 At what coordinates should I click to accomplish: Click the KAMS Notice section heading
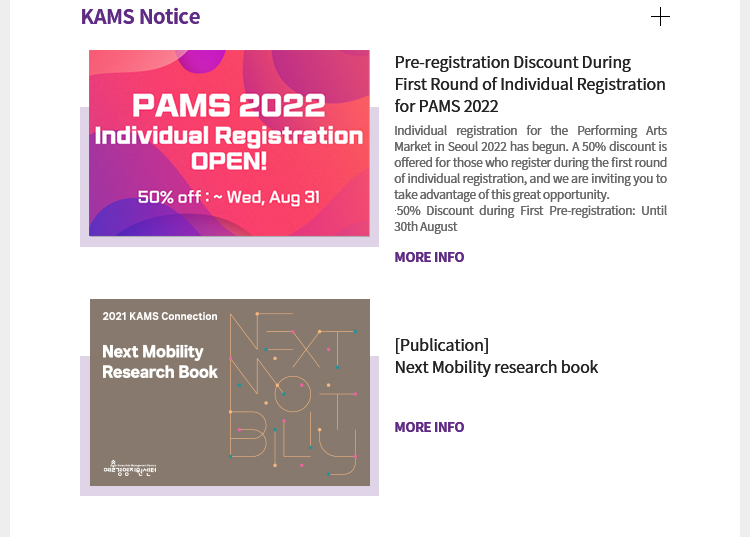140,17
